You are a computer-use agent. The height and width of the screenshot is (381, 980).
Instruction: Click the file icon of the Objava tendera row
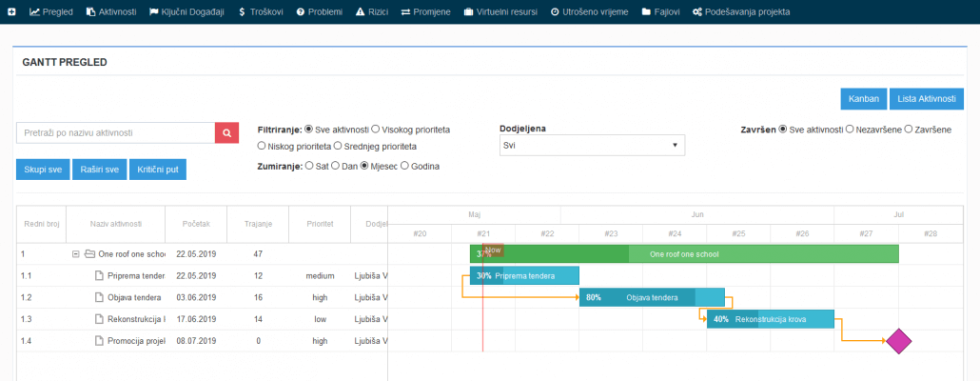(x=99, y=298)
